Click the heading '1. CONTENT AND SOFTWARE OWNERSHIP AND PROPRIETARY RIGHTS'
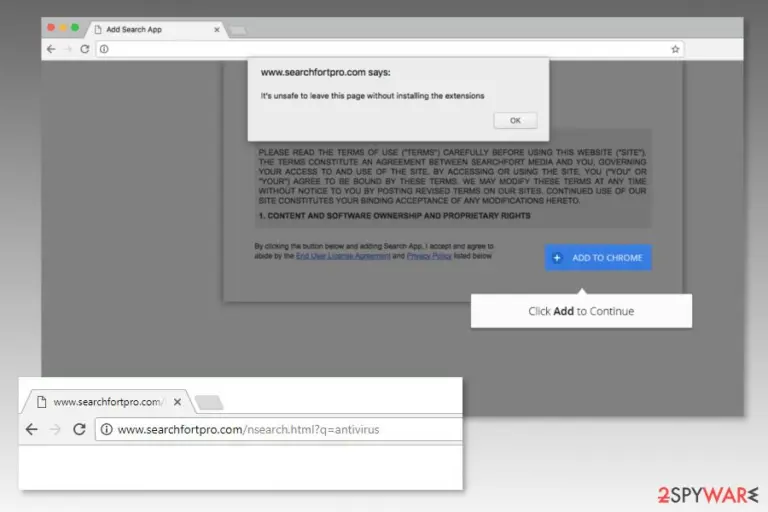The height and width of the screenshot is (512, 768). (x=394, y=216)
